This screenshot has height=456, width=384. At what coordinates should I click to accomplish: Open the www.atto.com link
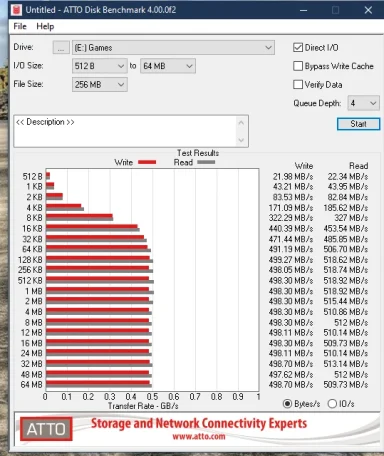pos(199,436)
